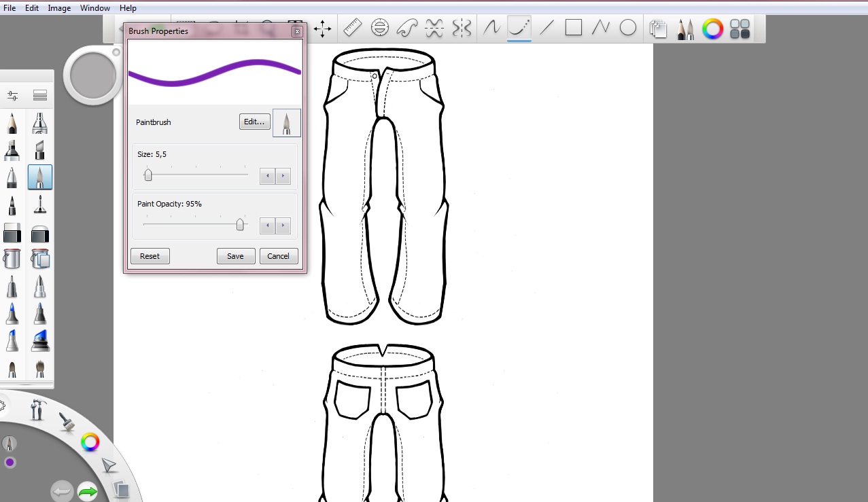
Task: Open the Window menu
Action: (95, 8)
